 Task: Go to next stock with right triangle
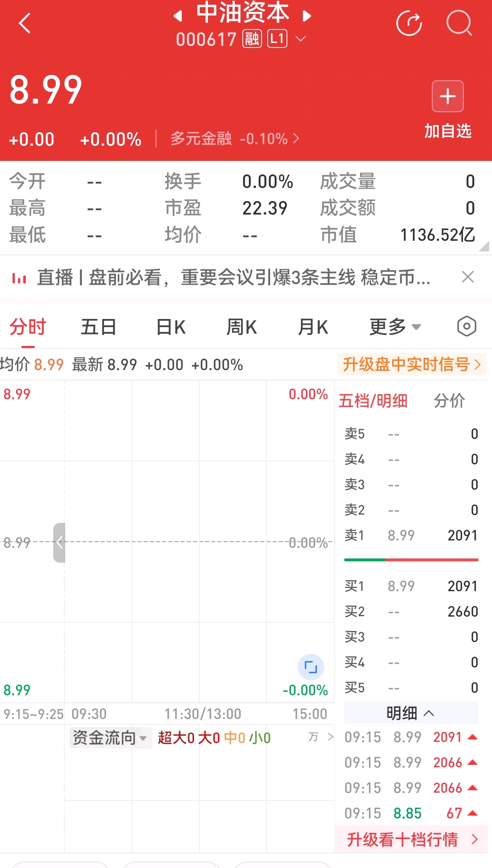(307, 16)
